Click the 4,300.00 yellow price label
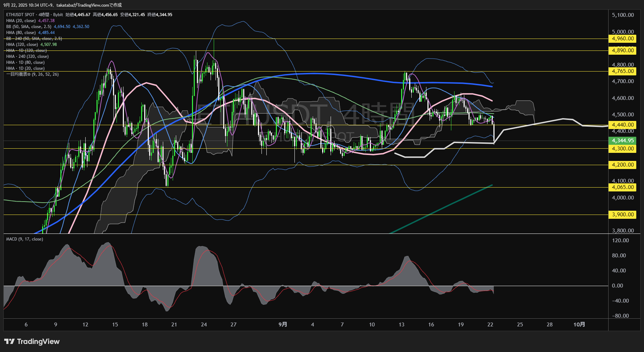Image resolution: width=644 pixels, height=352 pixels. (622, 149)
